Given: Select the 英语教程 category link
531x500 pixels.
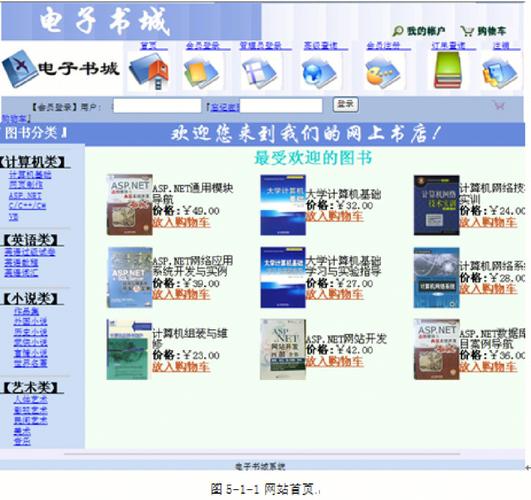Looking at the screenshot, I should tap(21, 263).
